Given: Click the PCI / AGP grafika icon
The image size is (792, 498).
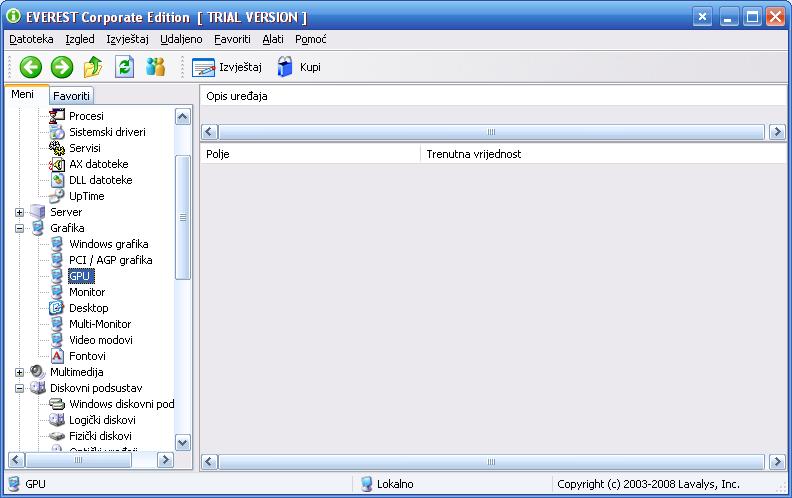Looking at the screenshot, I should (x=57, y=260).
